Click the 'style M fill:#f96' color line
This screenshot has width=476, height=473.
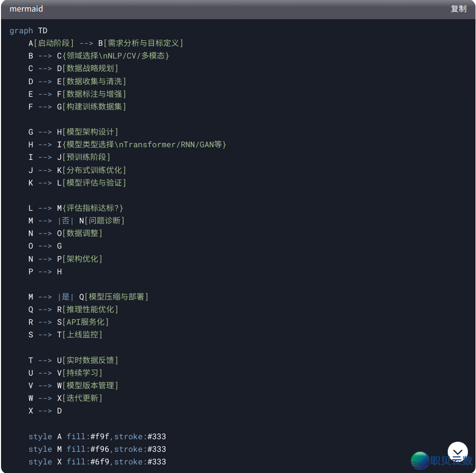tap(97, 449)
